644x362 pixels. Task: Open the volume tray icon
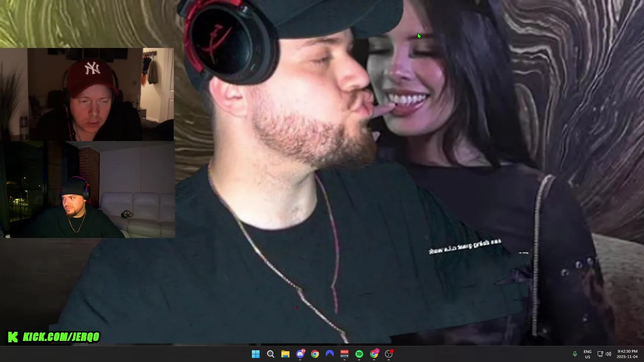pos(608,354)
